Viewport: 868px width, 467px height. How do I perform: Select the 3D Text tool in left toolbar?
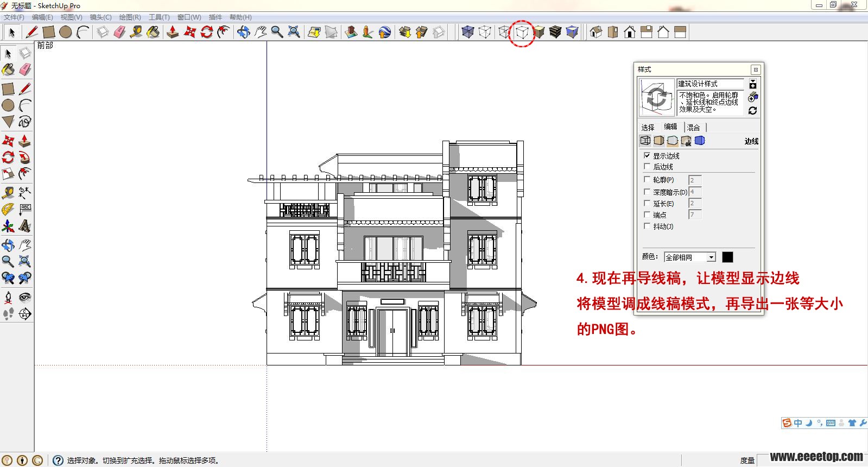point(25,225)
